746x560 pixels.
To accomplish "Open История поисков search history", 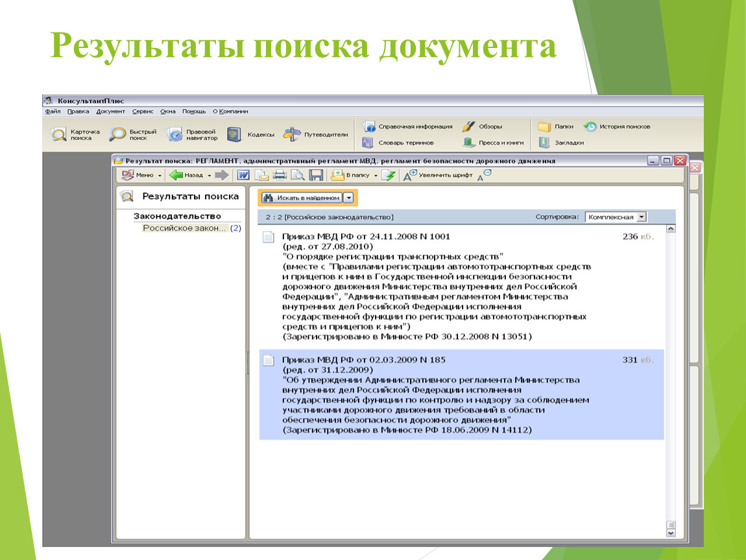I will [x=617, y=126].
